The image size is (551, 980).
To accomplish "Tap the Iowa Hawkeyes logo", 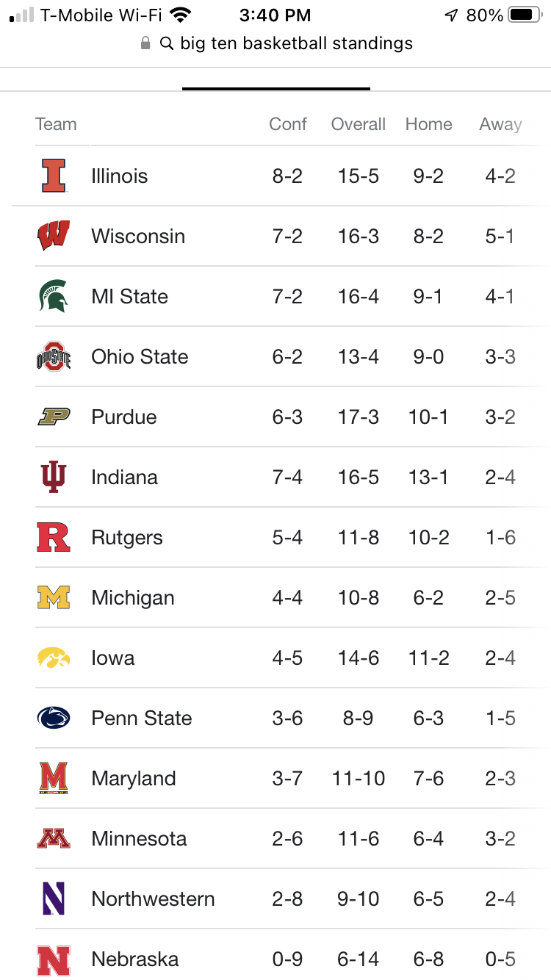I will [x=54, y=658].
